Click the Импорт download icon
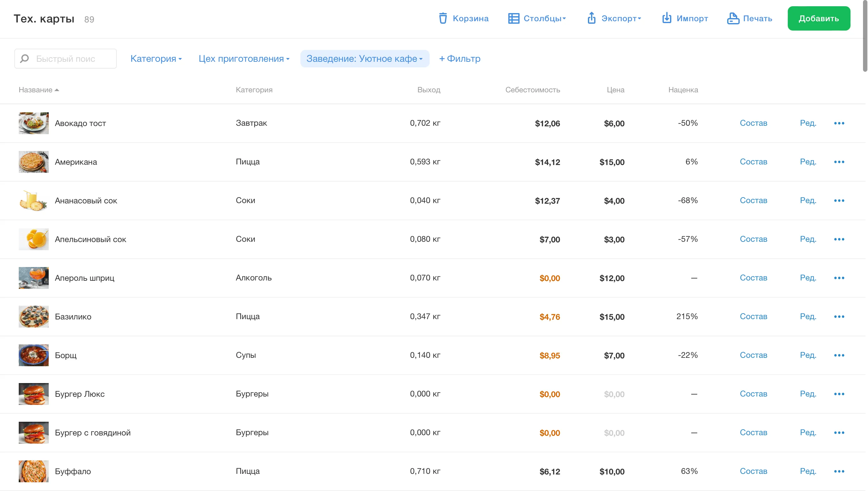The height and width of the screenshot is (491, 868). click(x=667, y=18)
